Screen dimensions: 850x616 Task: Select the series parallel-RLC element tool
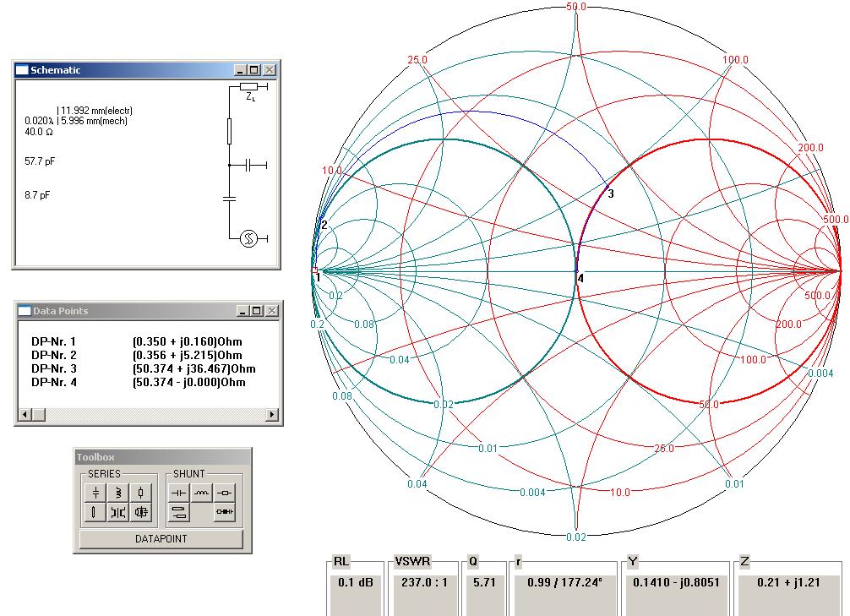coord(141,512)
